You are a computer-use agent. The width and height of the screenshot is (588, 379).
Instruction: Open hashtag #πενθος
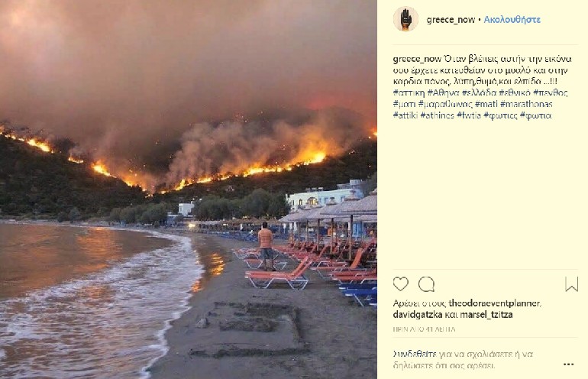550,92
